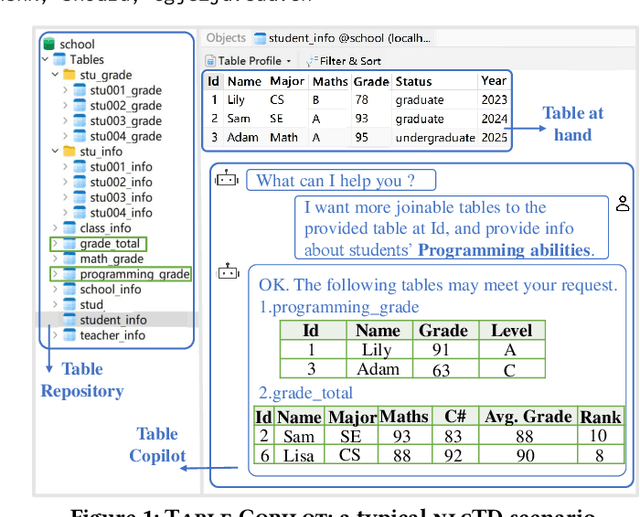Click the 'Lily' cell in student_info grid

point(236,100)
